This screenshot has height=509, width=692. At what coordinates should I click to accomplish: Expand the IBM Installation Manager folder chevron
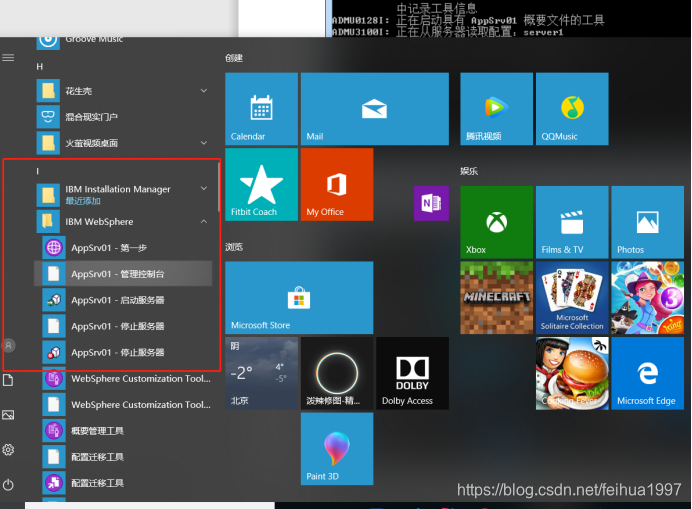click(x=204, y=189)
